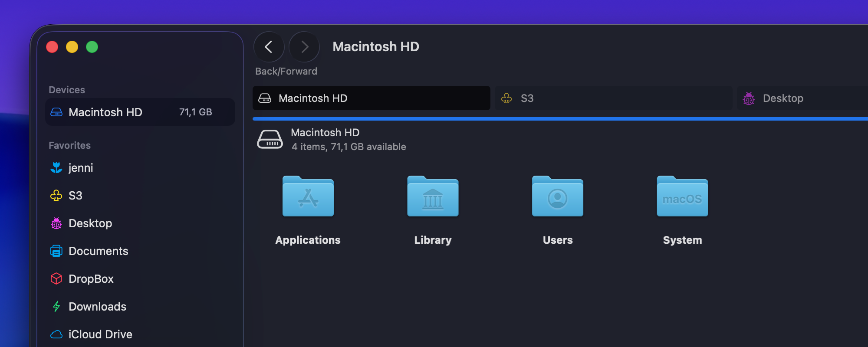868x347 pixels.
Task: Switch to the Macintosh HD tab
Action: [x=372, y=98]
